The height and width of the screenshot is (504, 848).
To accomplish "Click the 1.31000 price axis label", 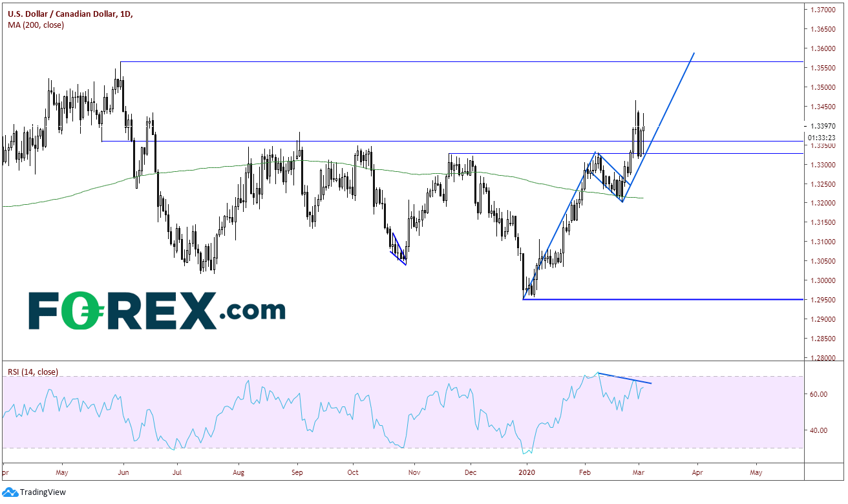I will pyautogui.click(x=823, y=242).
